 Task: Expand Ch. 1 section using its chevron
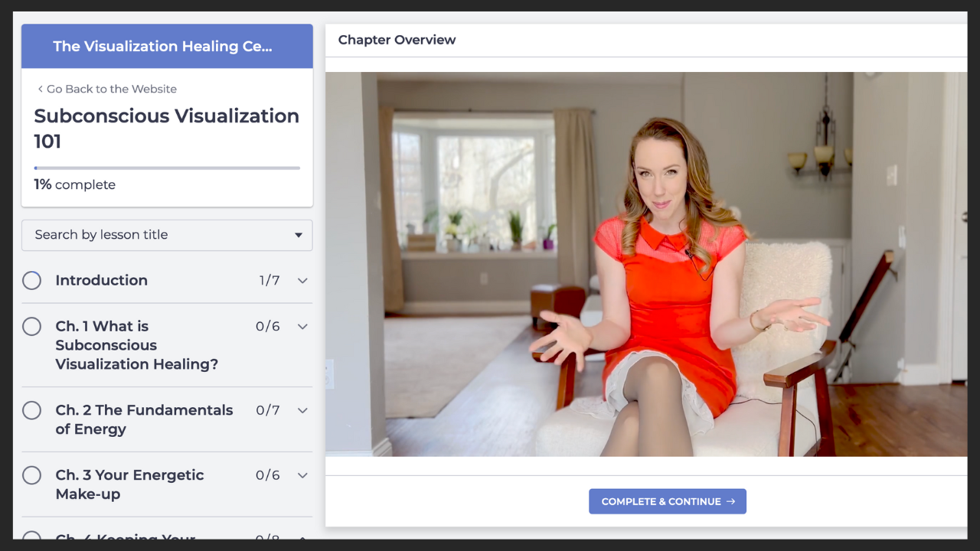tap(302, 327)
